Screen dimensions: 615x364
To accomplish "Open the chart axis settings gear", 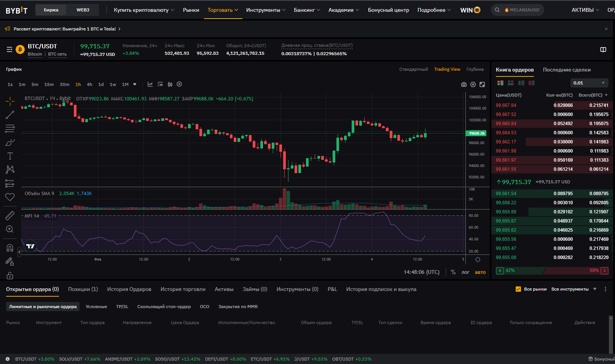I will point(478,260).
